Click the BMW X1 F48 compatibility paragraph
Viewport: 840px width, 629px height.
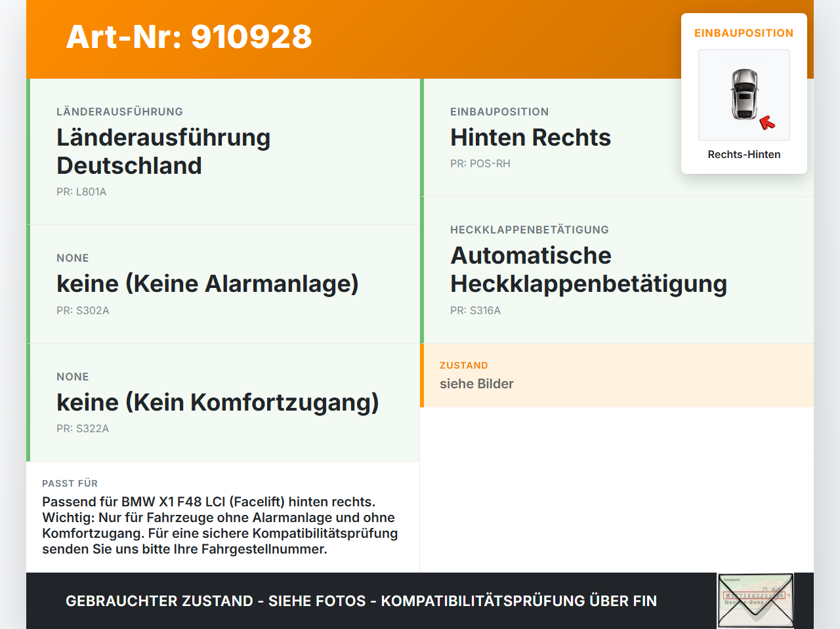tap(220, 525)
